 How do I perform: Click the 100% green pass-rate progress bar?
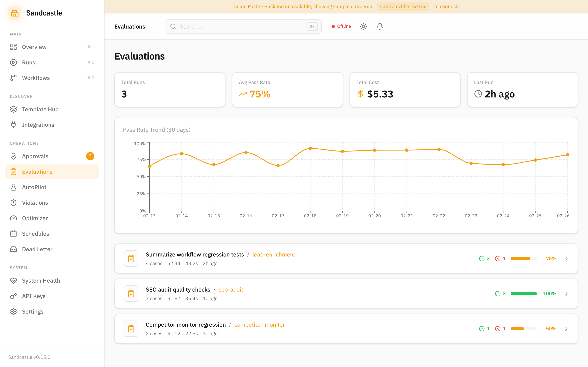tap(524, 294)
